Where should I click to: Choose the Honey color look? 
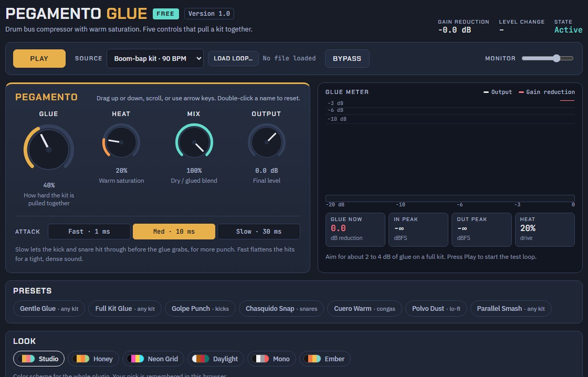[x=93, y=359]
